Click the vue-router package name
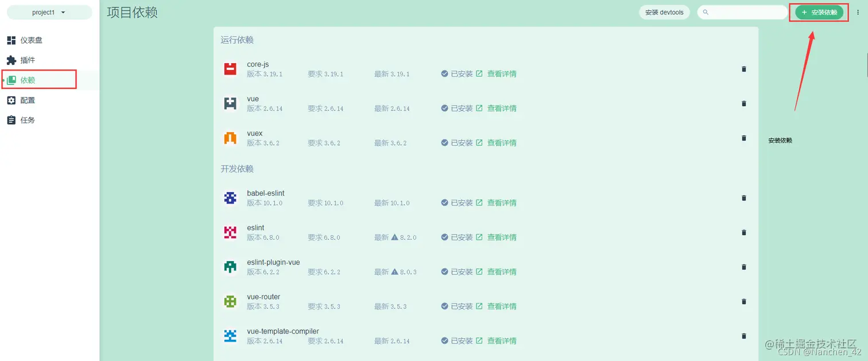 point(263,297)
